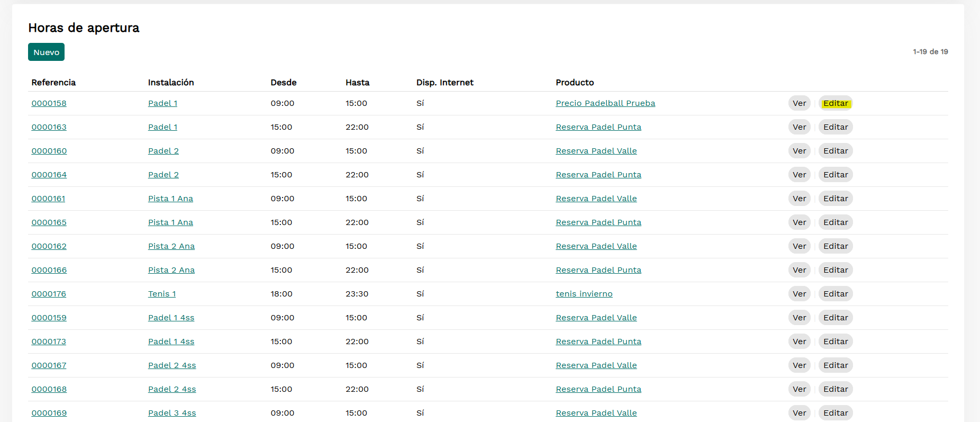
Task: Open the tenis invierno product link
Action: pos(584,294)
